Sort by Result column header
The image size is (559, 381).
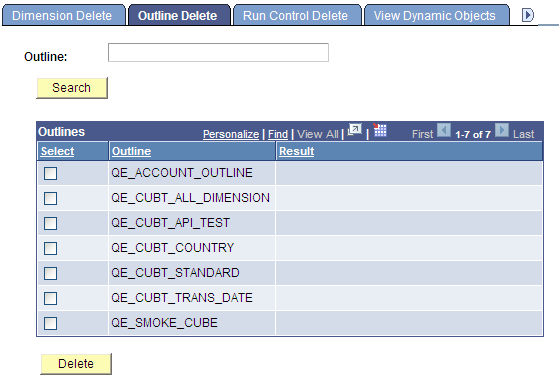[x=296, y=151]
